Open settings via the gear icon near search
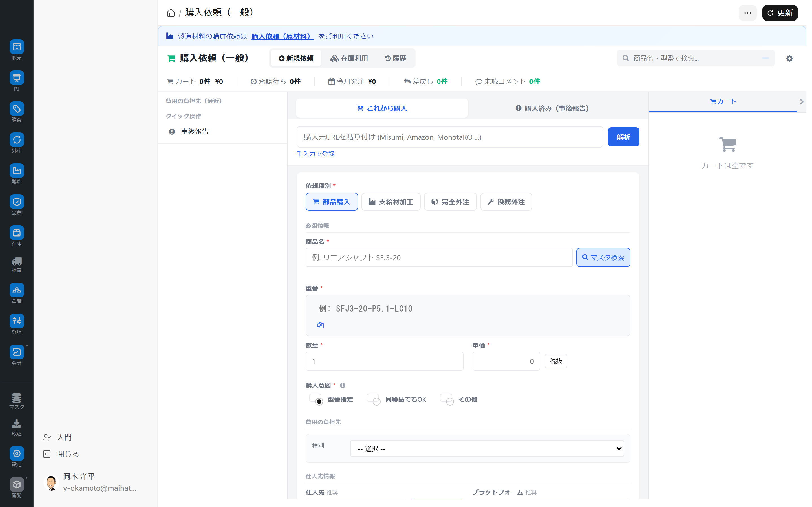The width and height of the screenshot is (812, 507). (x=789, y=58)
